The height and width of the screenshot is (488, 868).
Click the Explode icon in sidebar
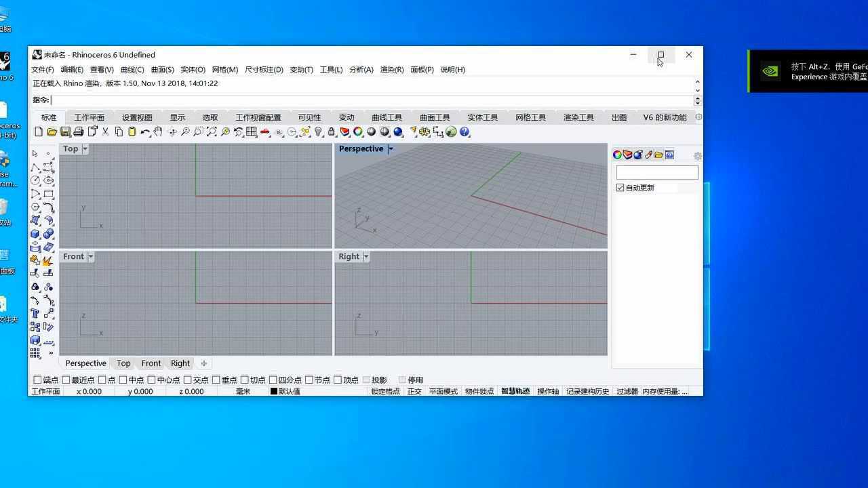(x=48, y=260)
